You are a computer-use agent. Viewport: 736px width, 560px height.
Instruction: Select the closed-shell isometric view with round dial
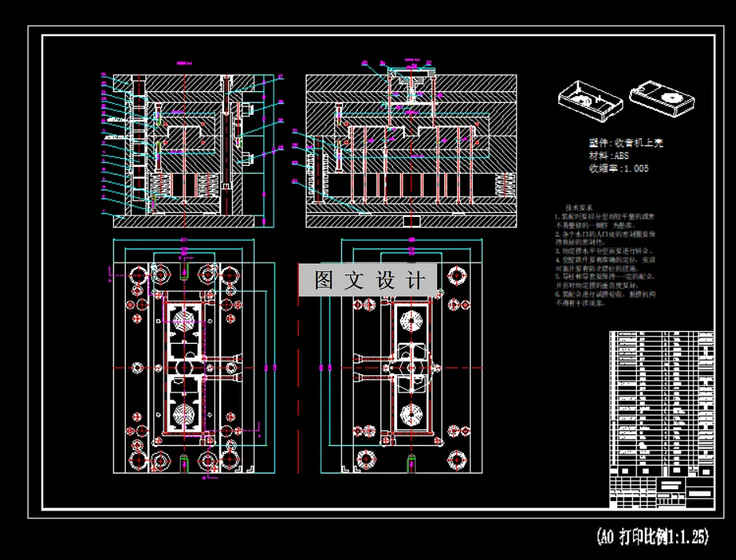[662, 98]
